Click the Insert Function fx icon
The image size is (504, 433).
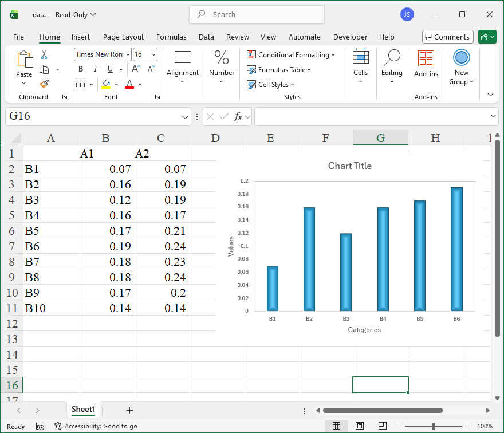238,116
